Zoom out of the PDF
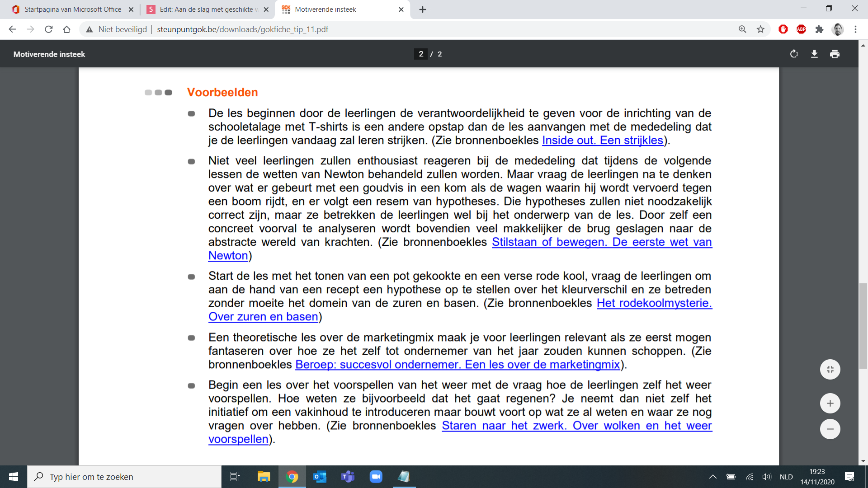 [x=830, y=429]
